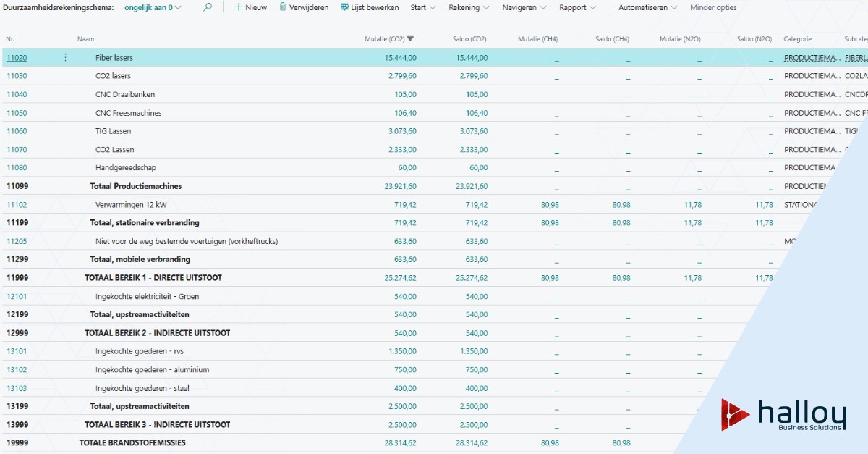Open the three-dot menu on Fiber lasers row
The image size is (868, 454).
pyautogui.click(x=66, y=58)
